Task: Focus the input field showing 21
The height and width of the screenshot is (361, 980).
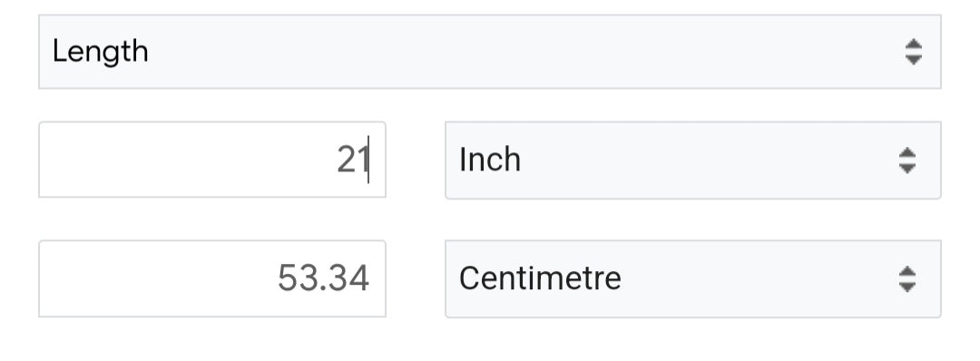Action: click(x=212, y=160)
